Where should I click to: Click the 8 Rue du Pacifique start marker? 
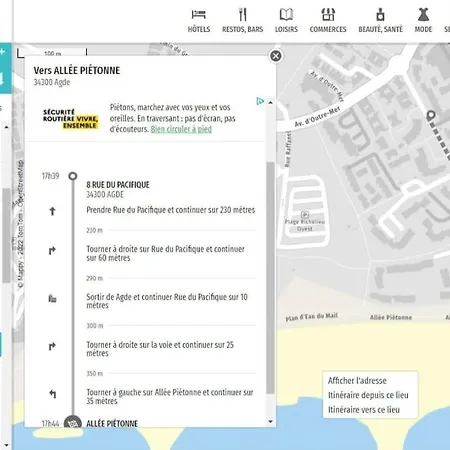(73, 176)
